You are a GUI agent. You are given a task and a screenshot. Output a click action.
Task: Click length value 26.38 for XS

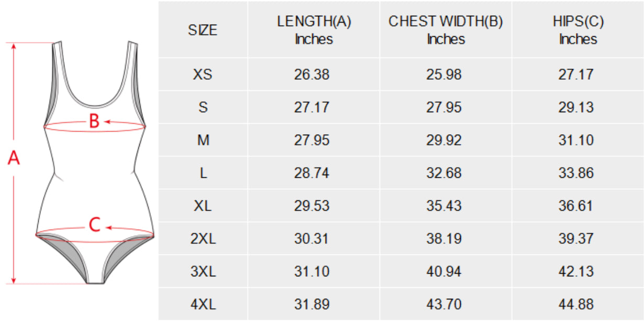pyautogui.click(x=312, y=74)
